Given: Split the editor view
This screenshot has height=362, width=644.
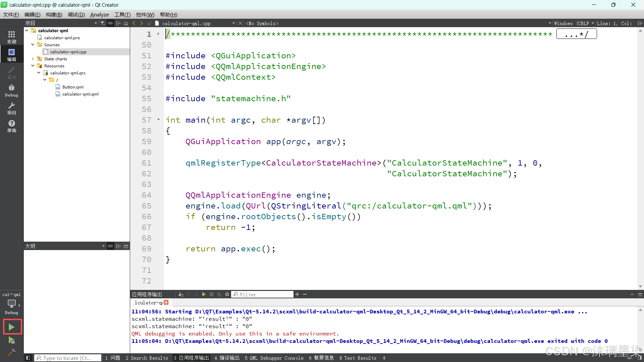Looking at the screenshot, I should [x=640, y=23].
